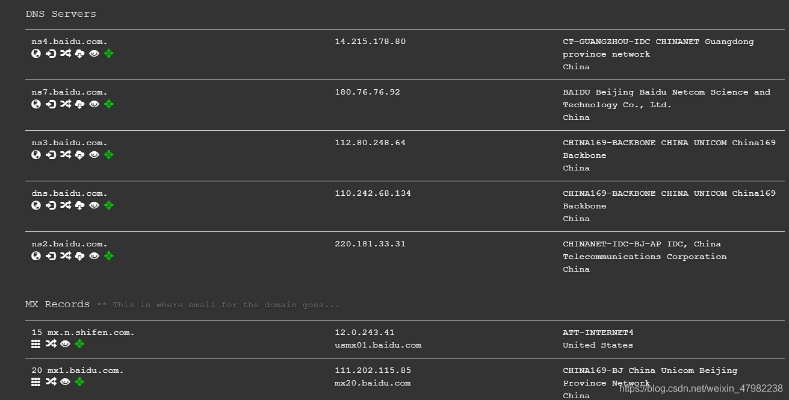Click the arrow-in-box icon under ns2.baidu.com
The width and height of the screenshot is (789, 400).
coord(51,256)
